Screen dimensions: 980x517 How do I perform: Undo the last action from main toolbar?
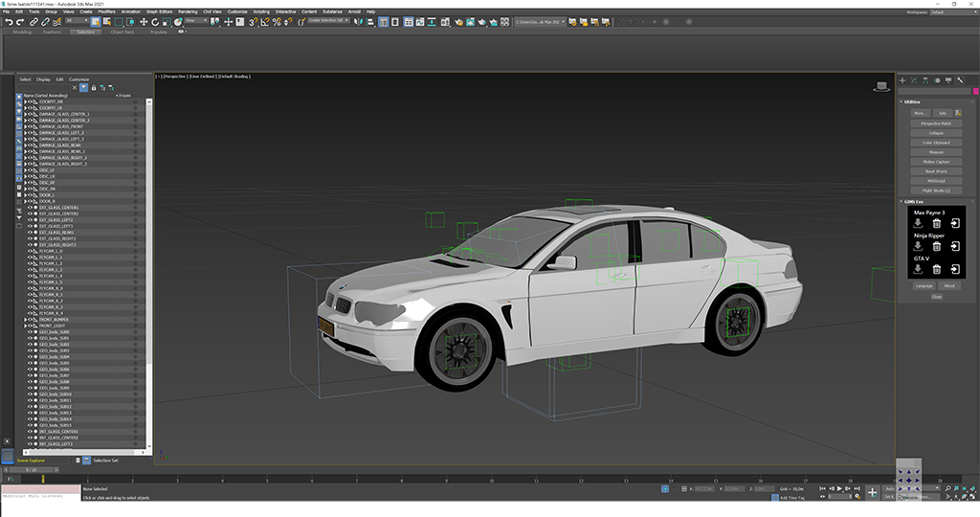pyautogui.click(x=9, y=22)
